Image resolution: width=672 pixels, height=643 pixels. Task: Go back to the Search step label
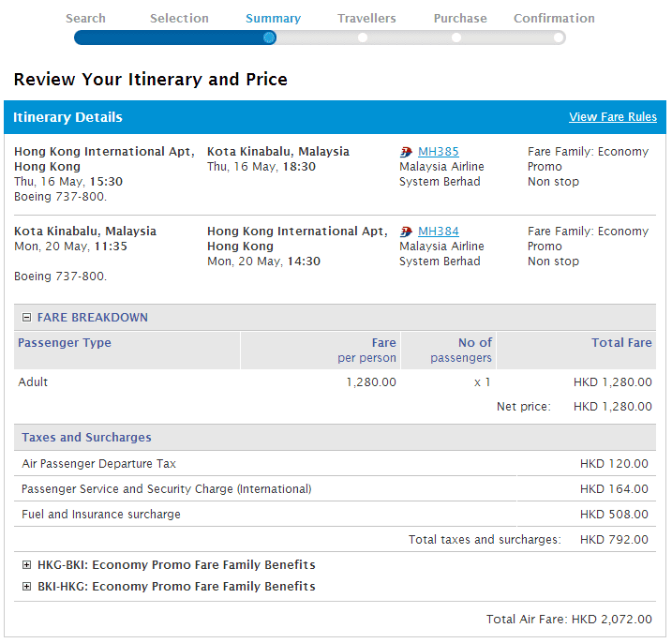tap(86, 18)
